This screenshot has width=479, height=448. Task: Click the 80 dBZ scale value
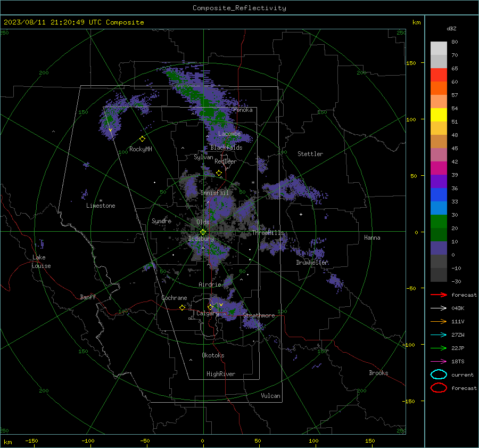455,42
